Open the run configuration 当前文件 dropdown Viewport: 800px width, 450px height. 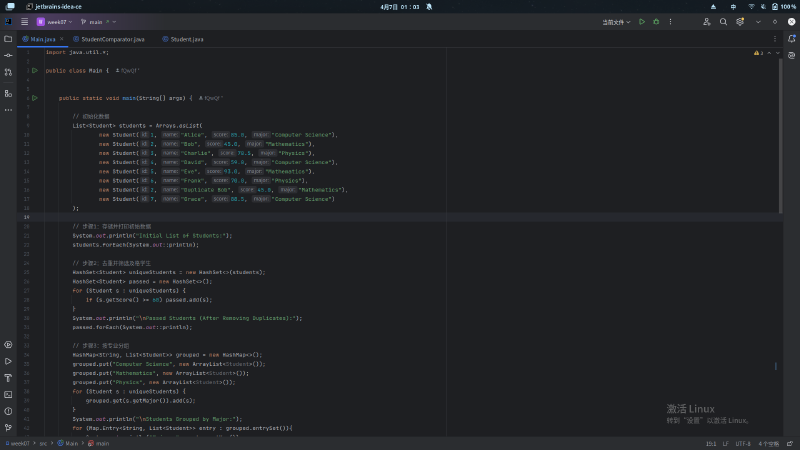[x=616, y=22]
